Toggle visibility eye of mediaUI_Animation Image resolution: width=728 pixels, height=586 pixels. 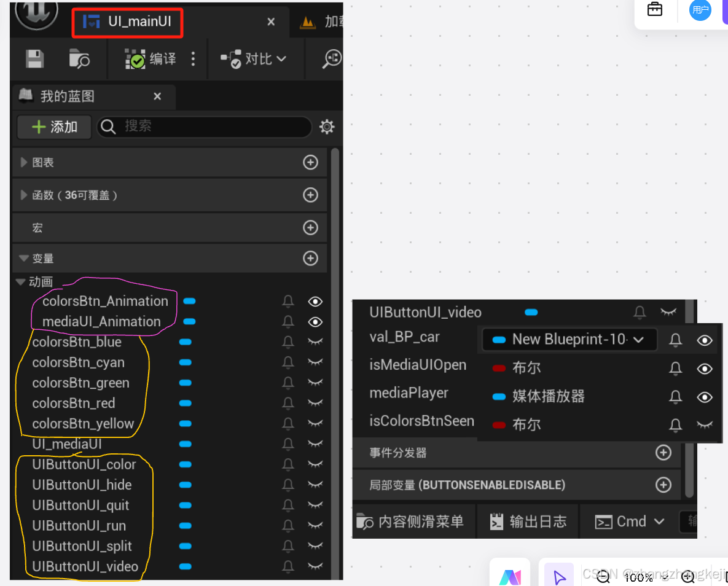[x=315, y=322]
